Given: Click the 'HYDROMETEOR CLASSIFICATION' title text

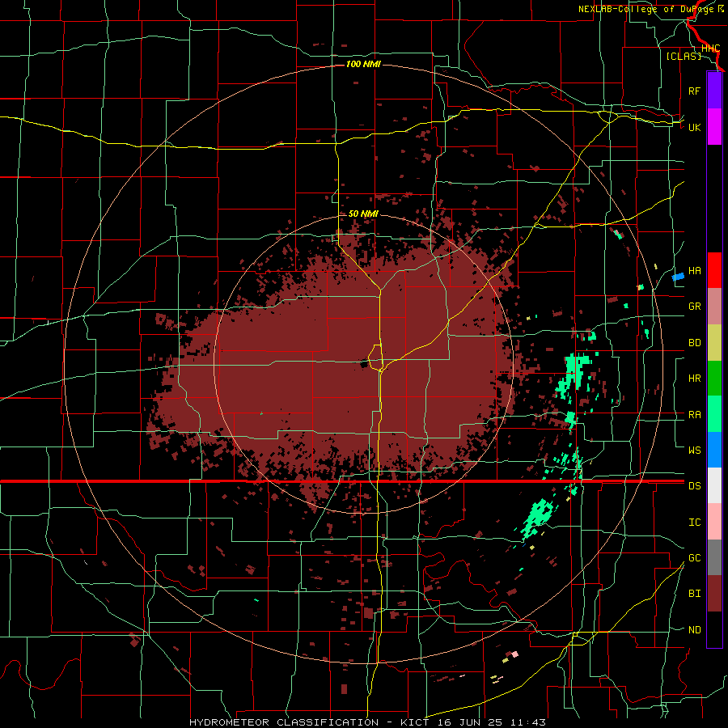Looking at the screenshot, I should pos(284,722).
